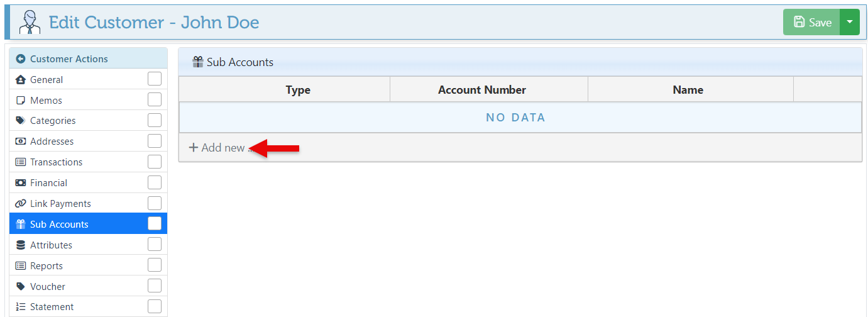Viewport: 868px width, 317px height.
Task: Click the Sub Accounts panel gift icon
Action: (198, 62)
